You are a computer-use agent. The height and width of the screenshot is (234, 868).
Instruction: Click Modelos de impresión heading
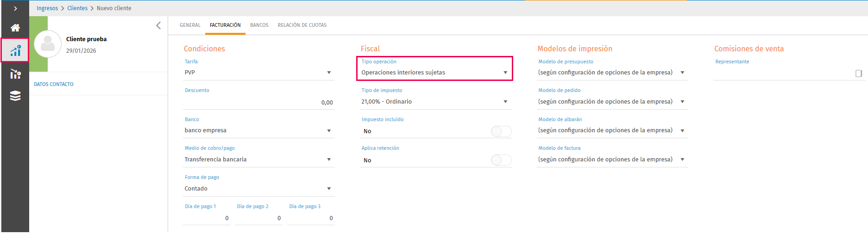(575, 49)
